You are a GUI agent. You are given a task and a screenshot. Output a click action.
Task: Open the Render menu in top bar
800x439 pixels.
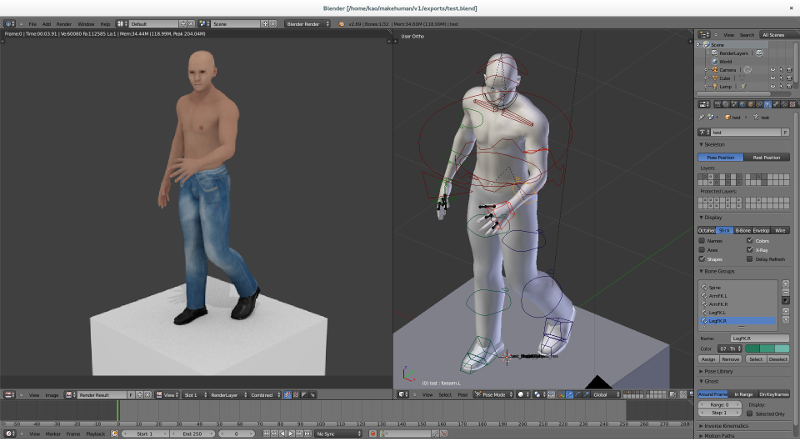64,23
